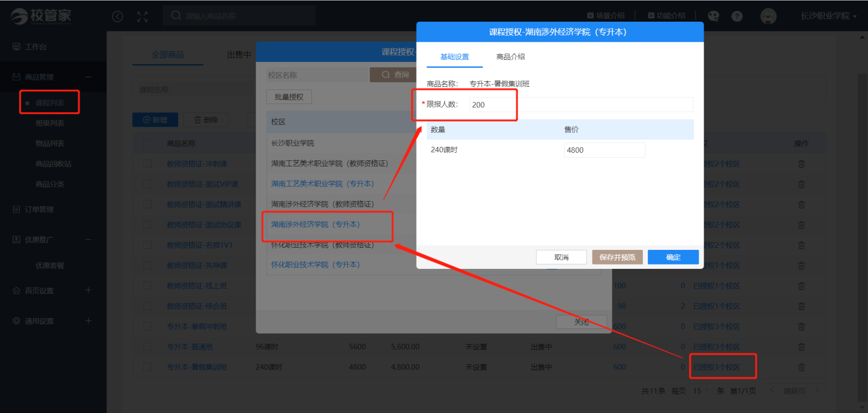The image size is (868, 413).
Task: Click 取消 button in dialog
Action: (x=561, y=257)
